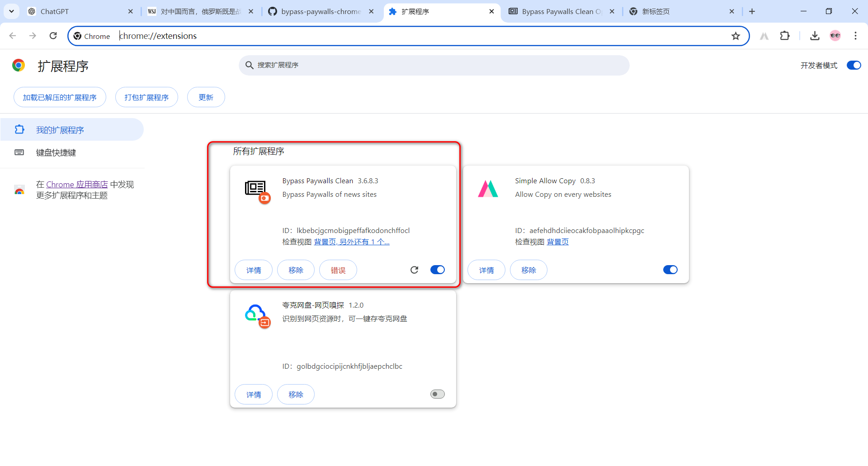
Task: Reload the extensions page
Action: 53,36
